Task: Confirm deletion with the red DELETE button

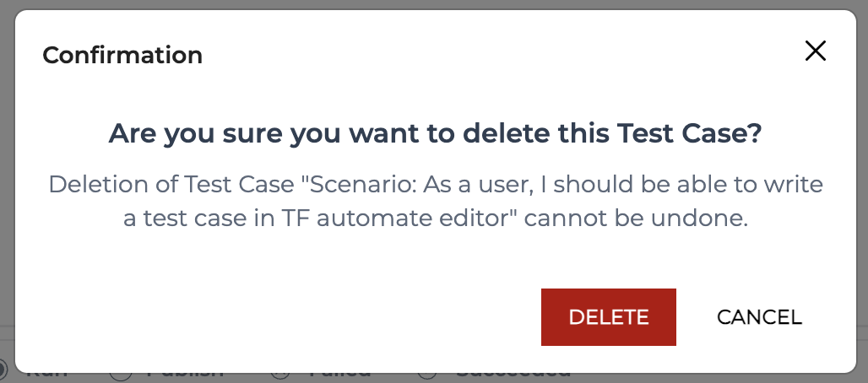Action: pos(609,317)
